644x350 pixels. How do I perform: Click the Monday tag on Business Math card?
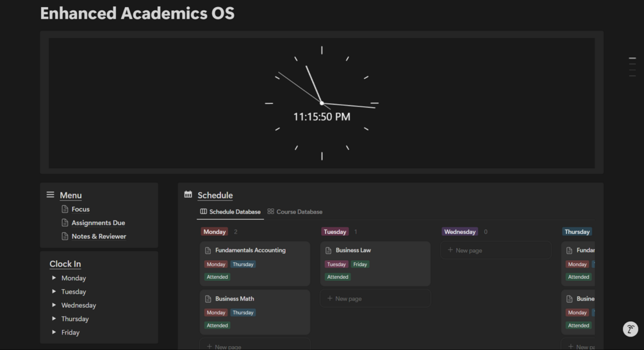point(216,313)
